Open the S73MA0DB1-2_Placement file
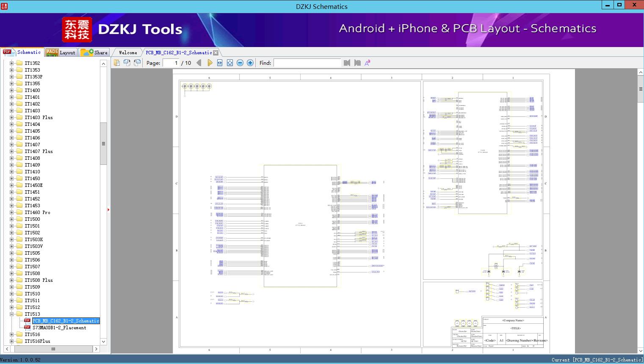644x364 pixels. [59, 328]
